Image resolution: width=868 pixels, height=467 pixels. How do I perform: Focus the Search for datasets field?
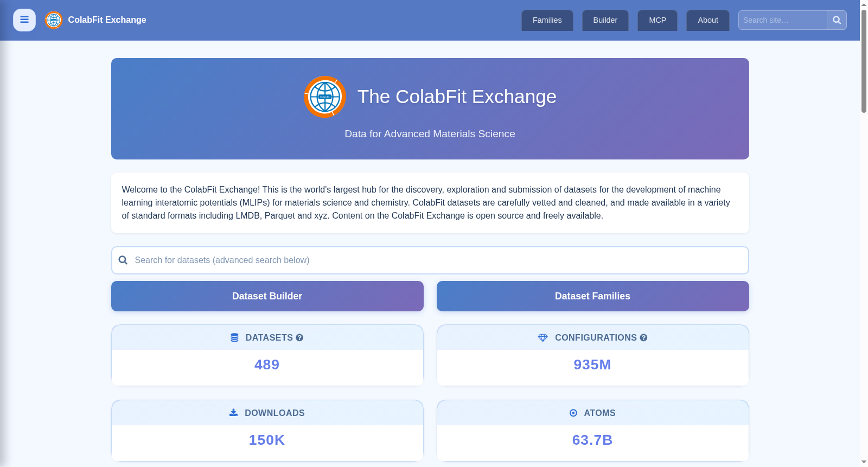pos(430,260)
